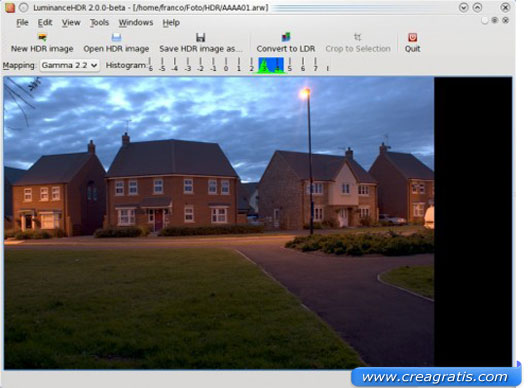Screen dimensions: 530x388
Task: Click the title bar down-chevron button
Action: coord(463,7)
